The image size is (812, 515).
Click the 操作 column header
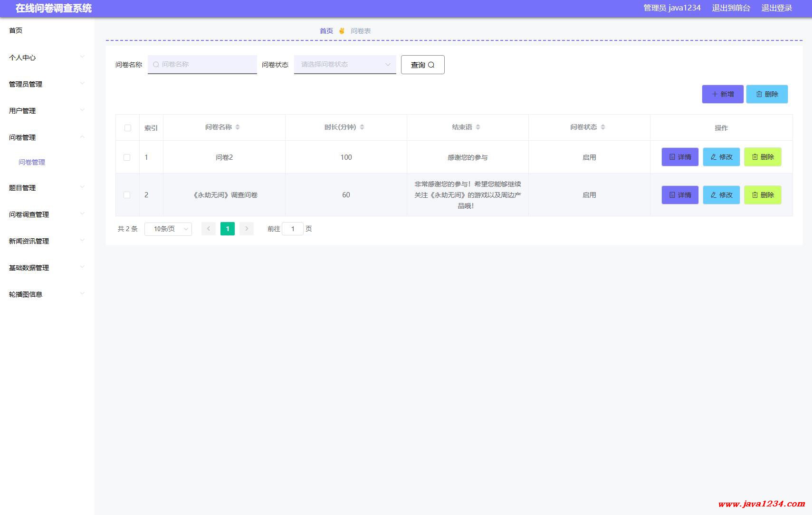(x=721, y=128)
